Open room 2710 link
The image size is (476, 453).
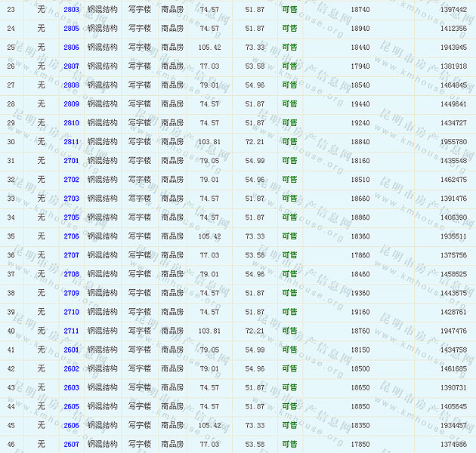click(71, 312)
